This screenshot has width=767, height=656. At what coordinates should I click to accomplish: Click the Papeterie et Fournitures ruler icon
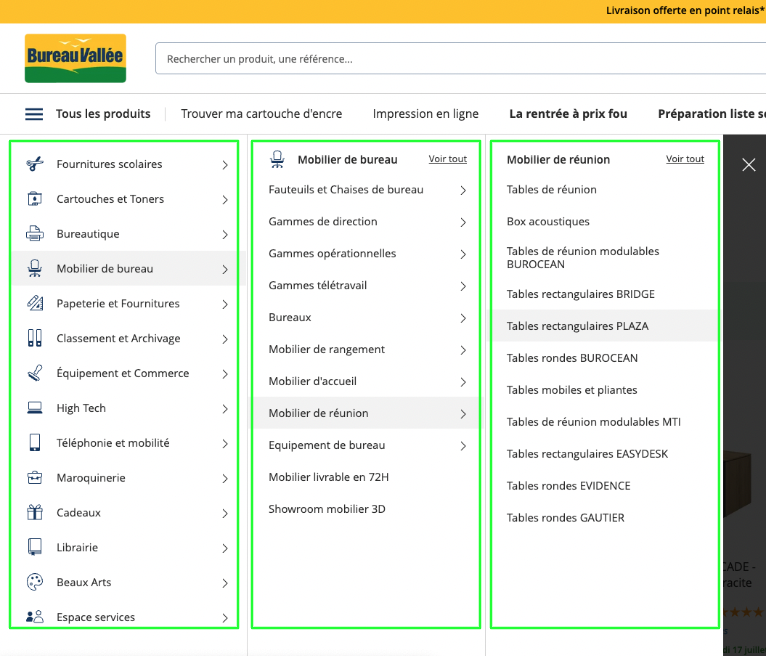(x=35, y=303)
